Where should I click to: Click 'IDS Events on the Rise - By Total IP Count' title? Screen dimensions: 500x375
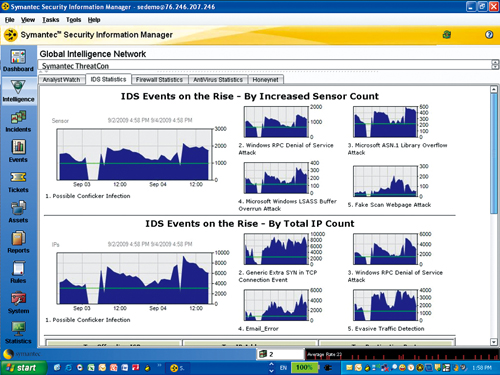[250, 224]
